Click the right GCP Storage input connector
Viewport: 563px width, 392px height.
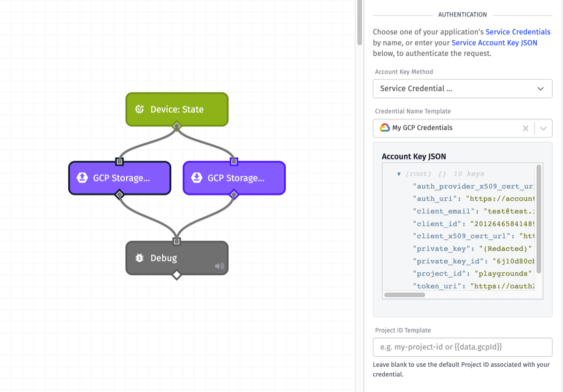tap(234, 162)
